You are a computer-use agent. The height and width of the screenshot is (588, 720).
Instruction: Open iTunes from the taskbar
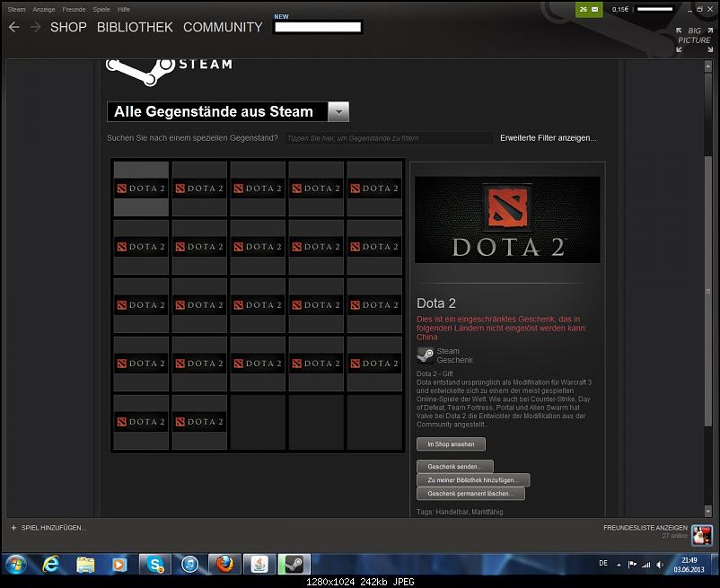tap(189, 564)
